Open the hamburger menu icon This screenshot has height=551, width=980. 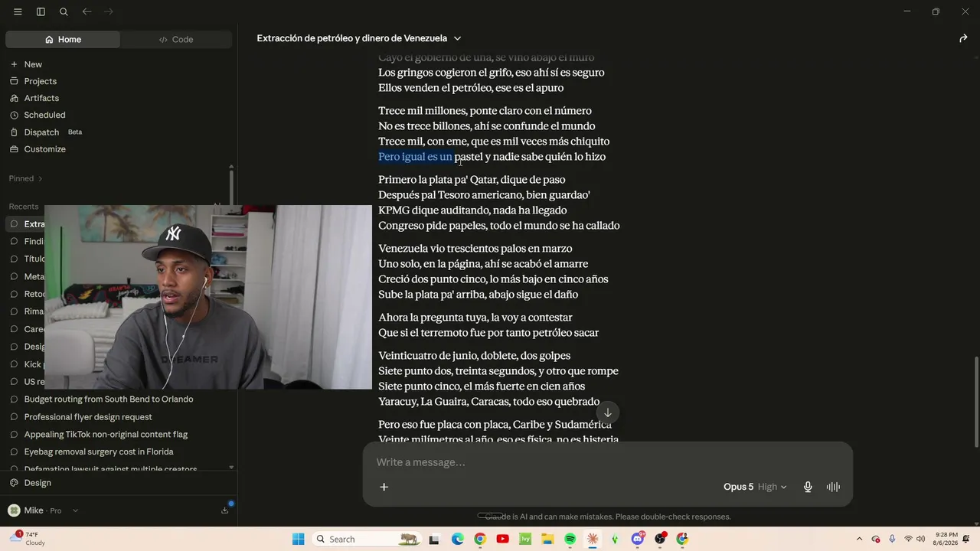pos(18,11)
